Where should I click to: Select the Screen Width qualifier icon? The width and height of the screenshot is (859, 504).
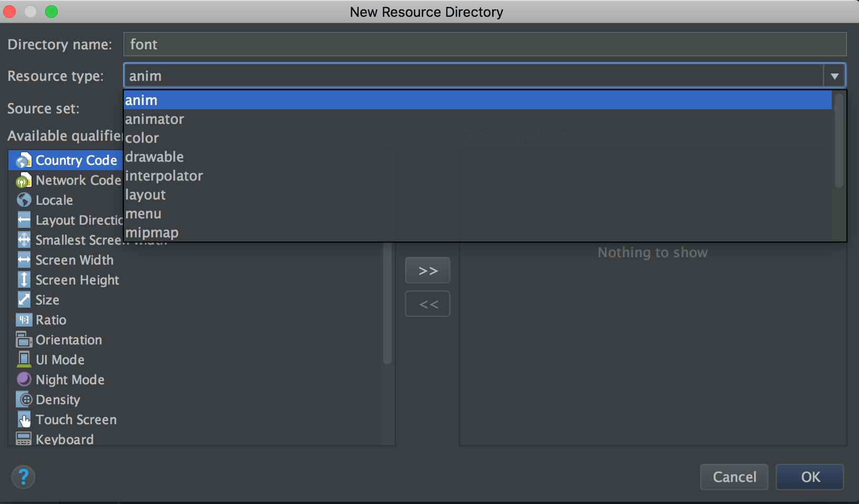pyautogui.click(x=24, y=260)
